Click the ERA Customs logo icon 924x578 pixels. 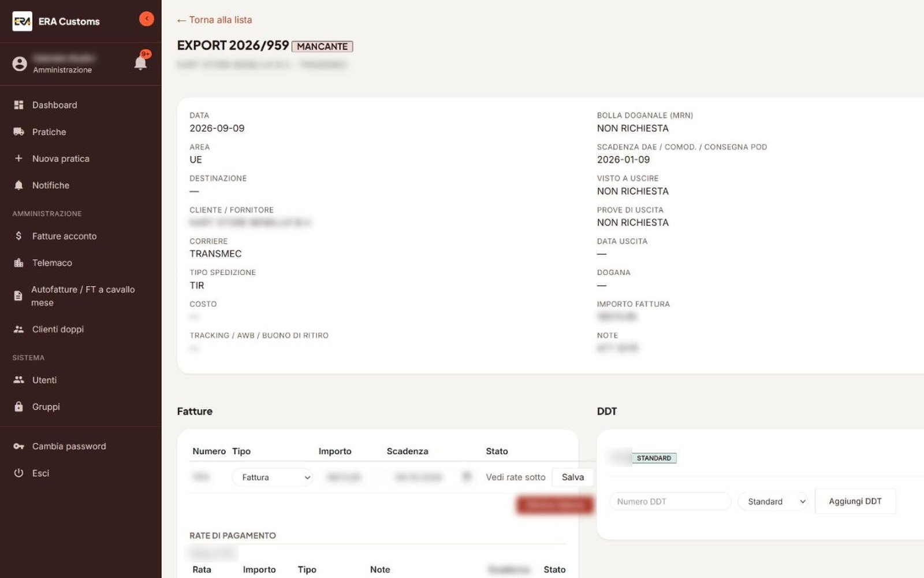[x=22, y=21]
